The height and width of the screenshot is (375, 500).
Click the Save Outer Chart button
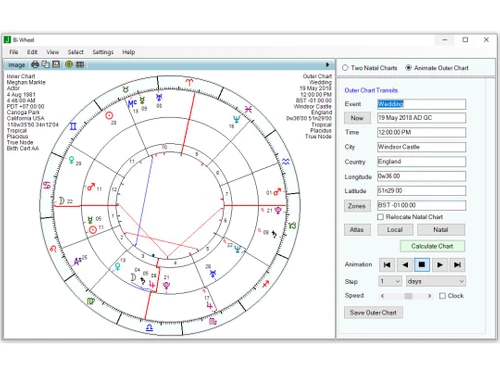click(x=373, y=313)
